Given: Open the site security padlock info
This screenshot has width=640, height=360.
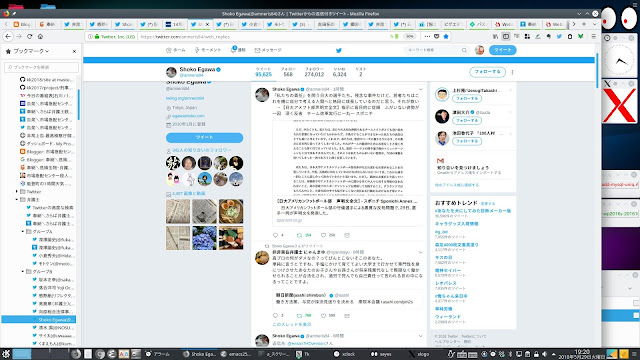Looking at the screenshot, I should pos(97,36).
